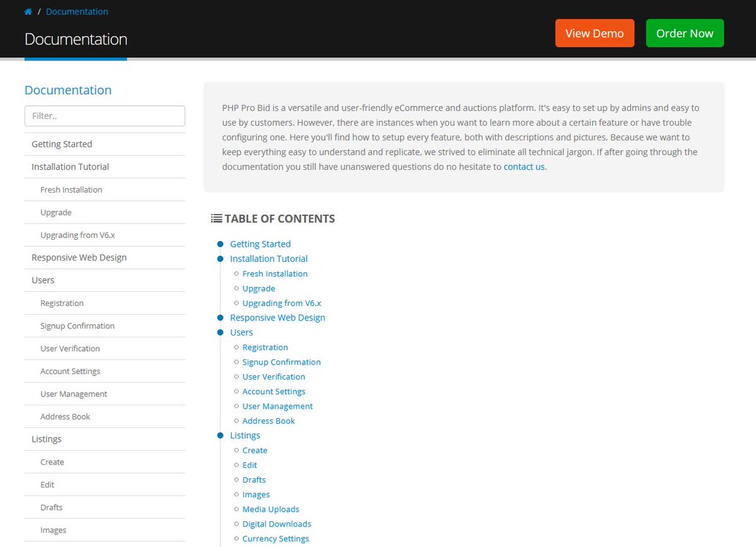This screenshot has height=547, width=756.
Task: Follow the contact us link
Action: point(524,167)
